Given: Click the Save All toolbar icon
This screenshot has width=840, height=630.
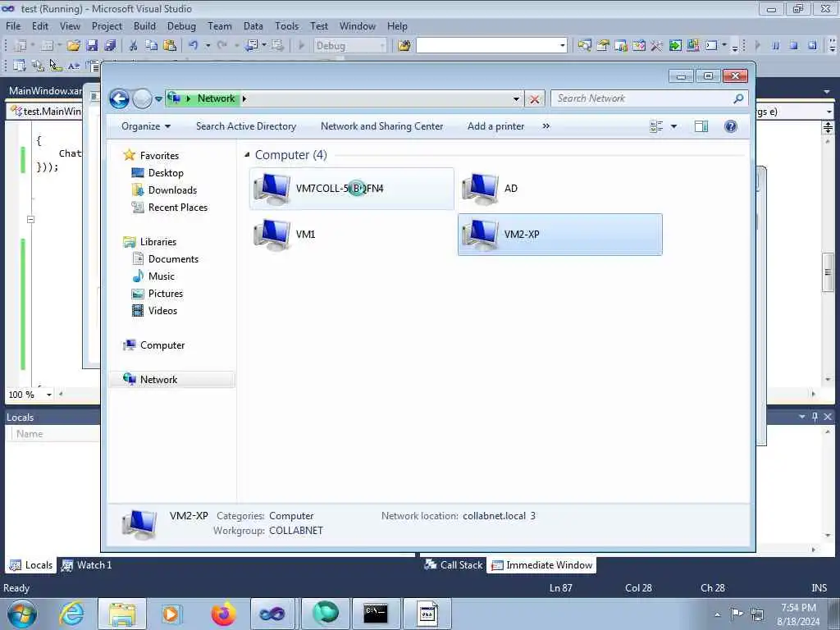Looking at the screenshot, I should tap(110, 46).
